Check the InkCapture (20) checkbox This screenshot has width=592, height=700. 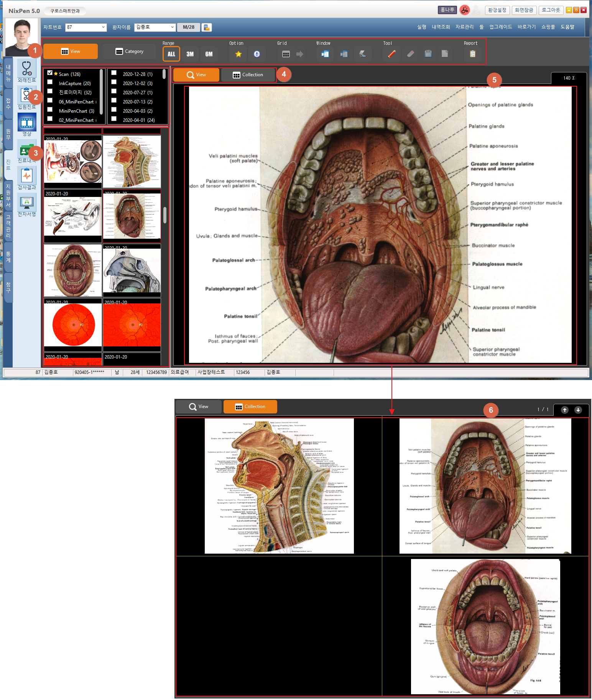tap(50, 82)
